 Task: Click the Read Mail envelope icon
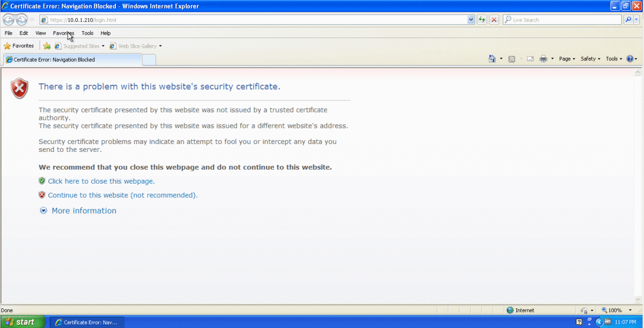click(x=530, y=59)
